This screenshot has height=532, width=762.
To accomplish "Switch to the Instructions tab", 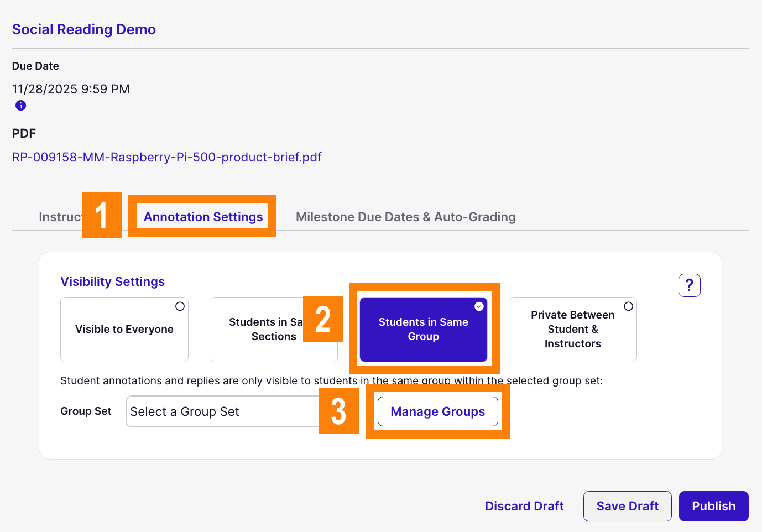I will tap(61, 217).
